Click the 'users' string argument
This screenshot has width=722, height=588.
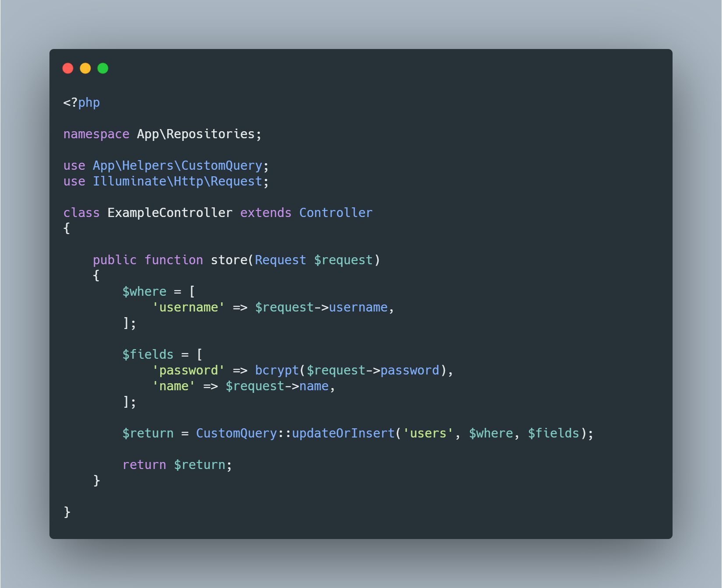coord(428,433)
